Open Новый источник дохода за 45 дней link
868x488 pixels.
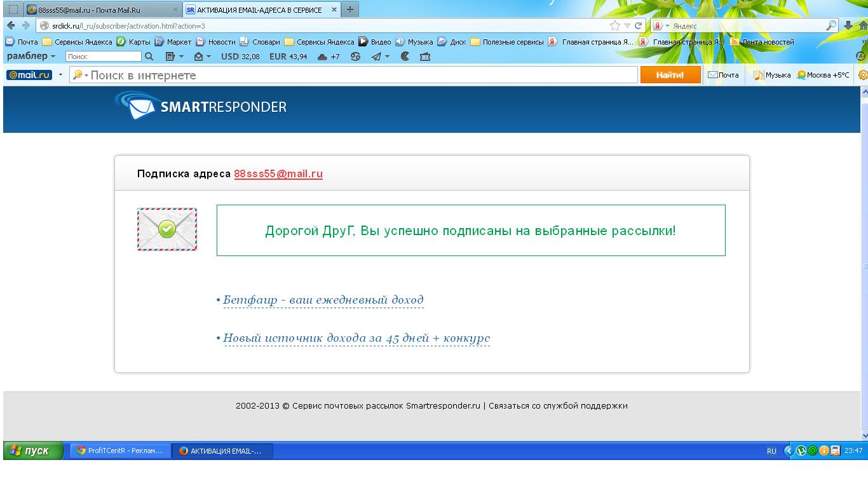click(356, 338)
